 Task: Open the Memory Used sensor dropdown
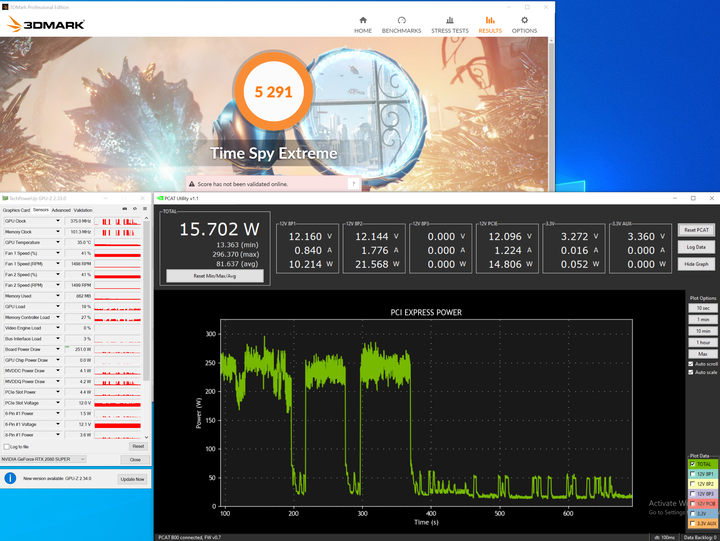click(58, 296)
